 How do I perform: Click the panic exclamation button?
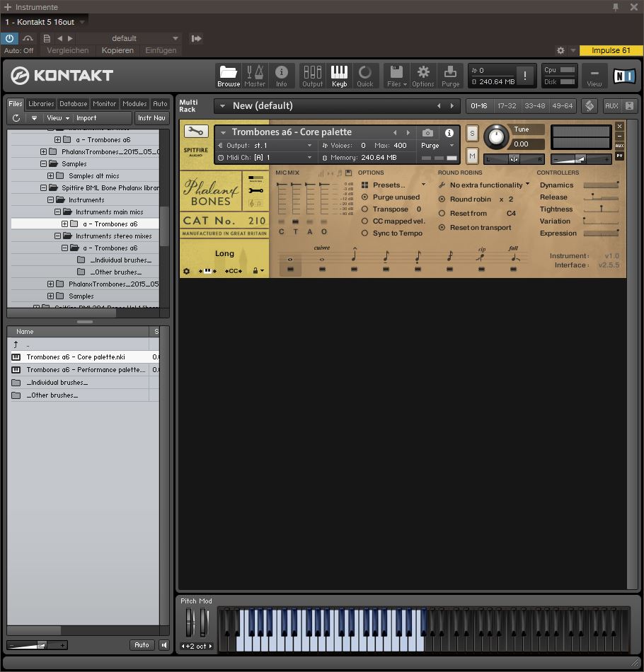click(x=525, y=76)
